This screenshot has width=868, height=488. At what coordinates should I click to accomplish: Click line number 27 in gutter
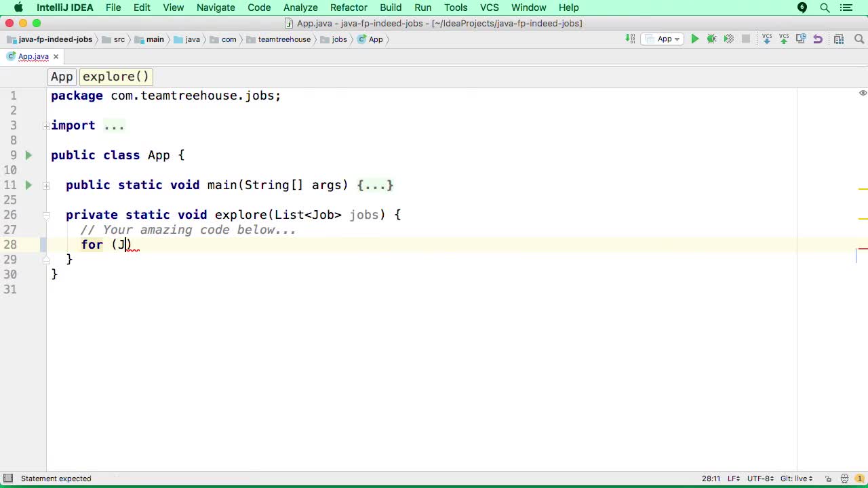[10, 230]
